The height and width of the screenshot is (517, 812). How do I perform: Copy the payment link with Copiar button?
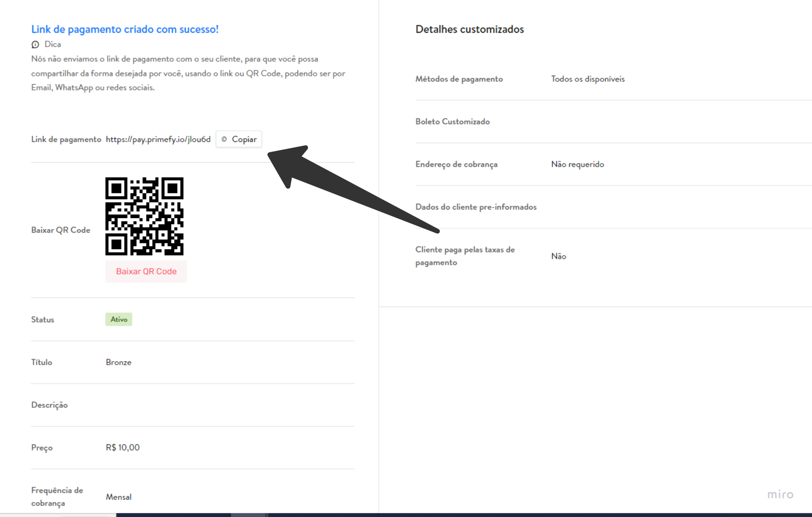(239, 139)
